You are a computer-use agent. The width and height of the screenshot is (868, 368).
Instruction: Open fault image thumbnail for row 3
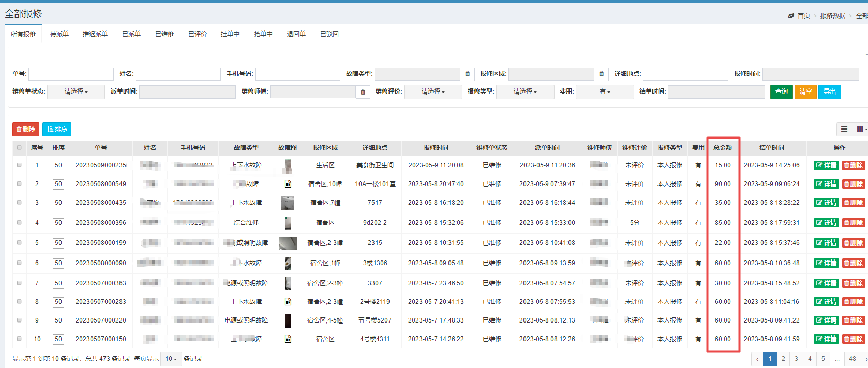(x=288, y=203)
